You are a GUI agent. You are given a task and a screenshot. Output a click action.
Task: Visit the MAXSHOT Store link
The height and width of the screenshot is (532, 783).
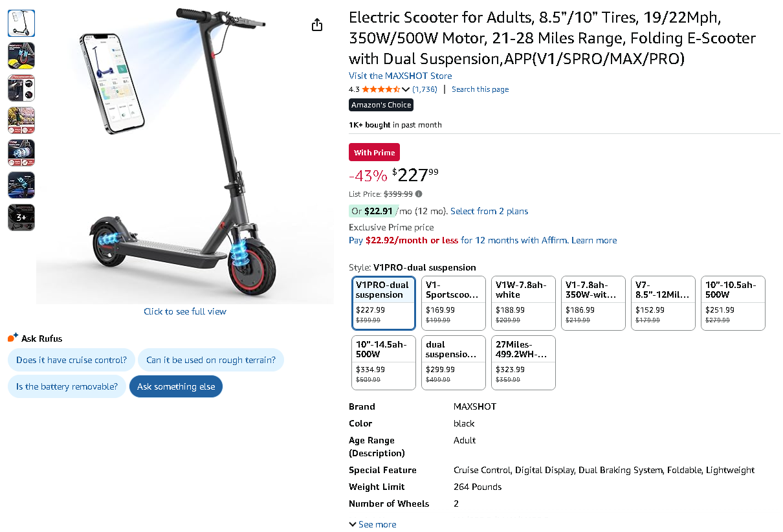point(400,76)
